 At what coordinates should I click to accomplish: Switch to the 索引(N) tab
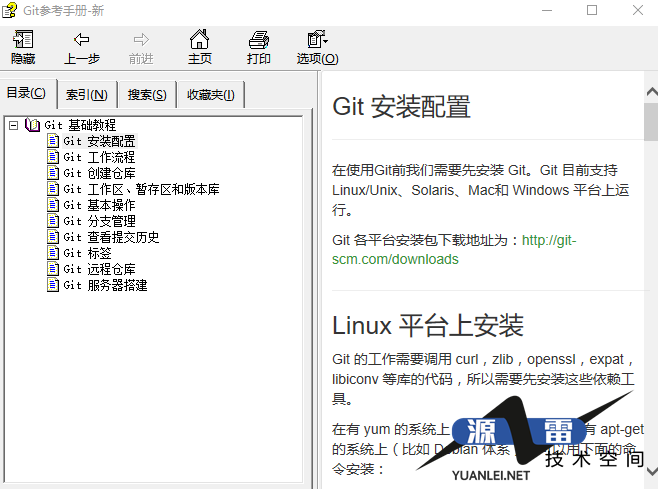[x=87, y=95]
